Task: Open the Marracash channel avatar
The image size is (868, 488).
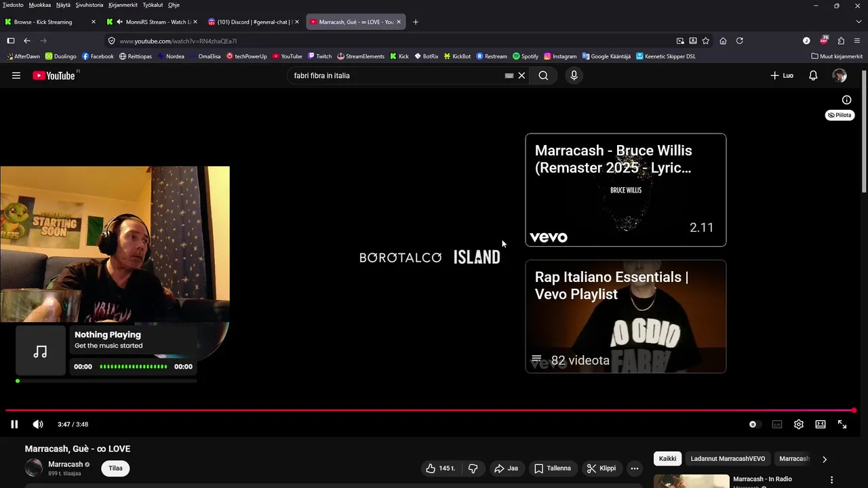Action: coord(34,468)
